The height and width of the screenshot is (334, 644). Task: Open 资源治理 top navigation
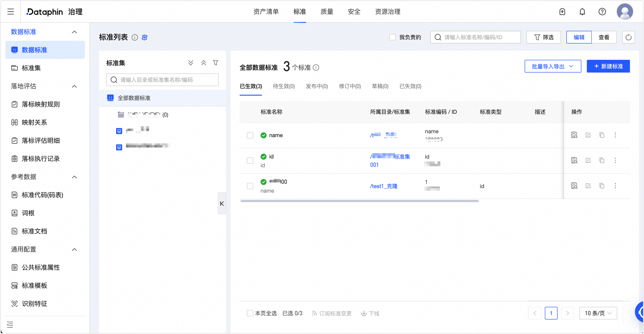pyautogui.click(x=388, y=12)
